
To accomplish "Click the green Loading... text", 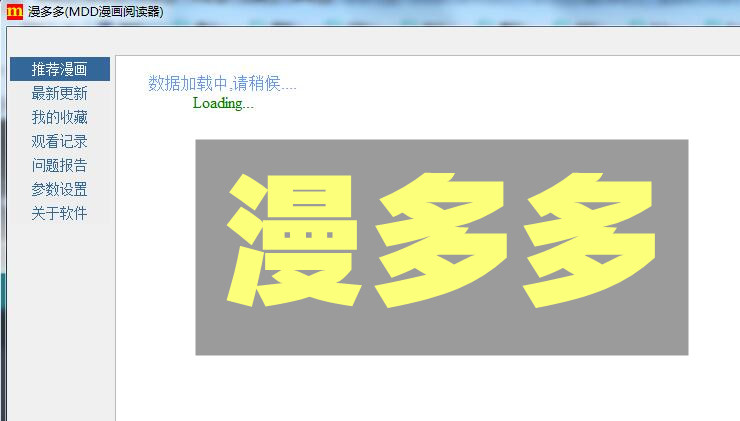I will click(x=223, y=103).
